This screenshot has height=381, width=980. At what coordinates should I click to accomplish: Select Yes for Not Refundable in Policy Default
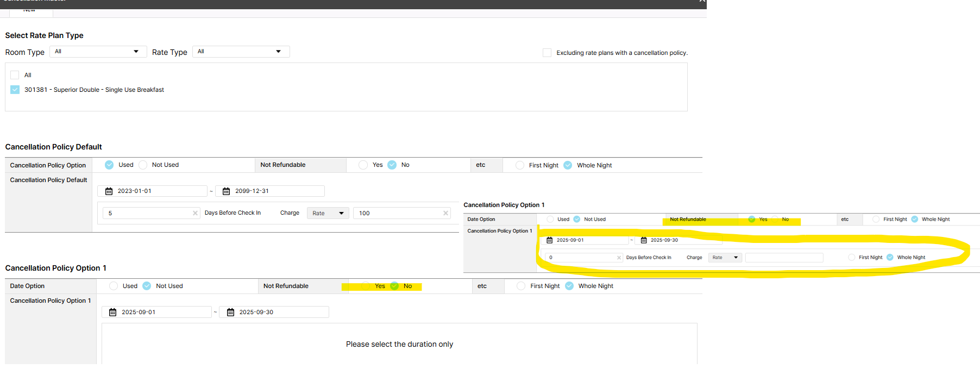point(363,165)
